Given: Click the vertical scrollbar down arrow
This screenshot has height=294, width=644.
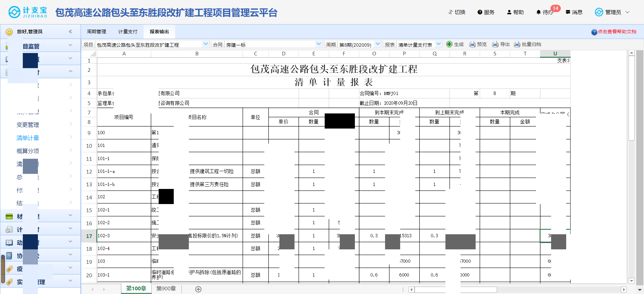Looking at the screenshot, I should point(632,281).
